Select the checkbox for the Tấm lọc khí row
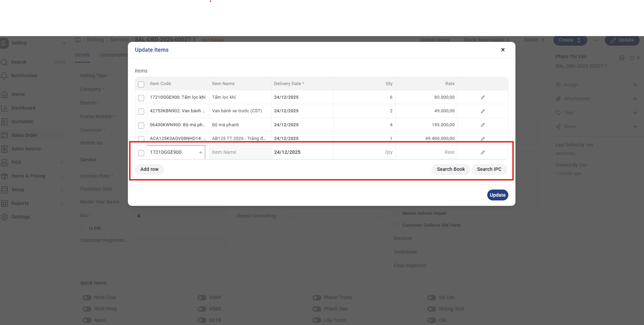 point(141,98)
